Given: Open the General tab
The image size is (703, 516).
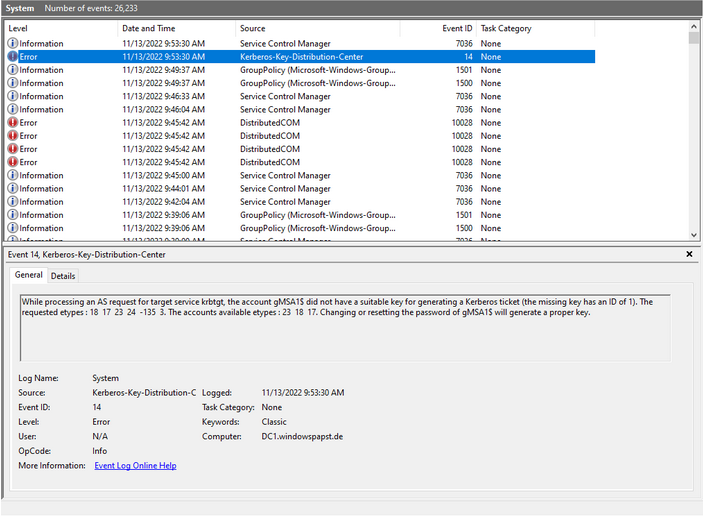Looking at the screenshot, I should pyautogui.click(x=28, y=275).
